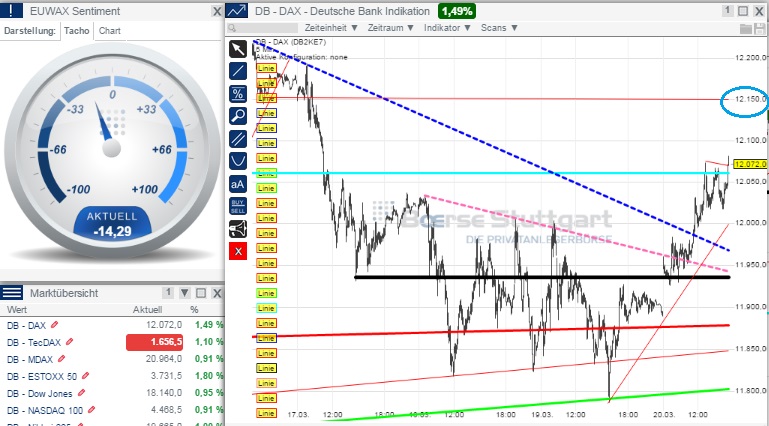Open the Indikator dropdown

pyautogui.click(x=447, y=28)
